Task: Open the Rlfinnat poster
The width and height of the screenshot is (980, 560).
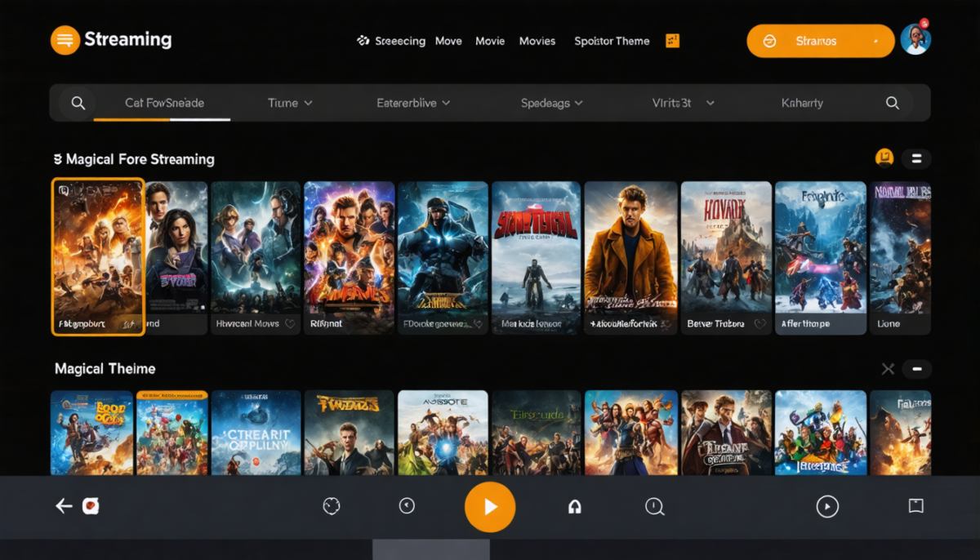Action: pos(349,257)
